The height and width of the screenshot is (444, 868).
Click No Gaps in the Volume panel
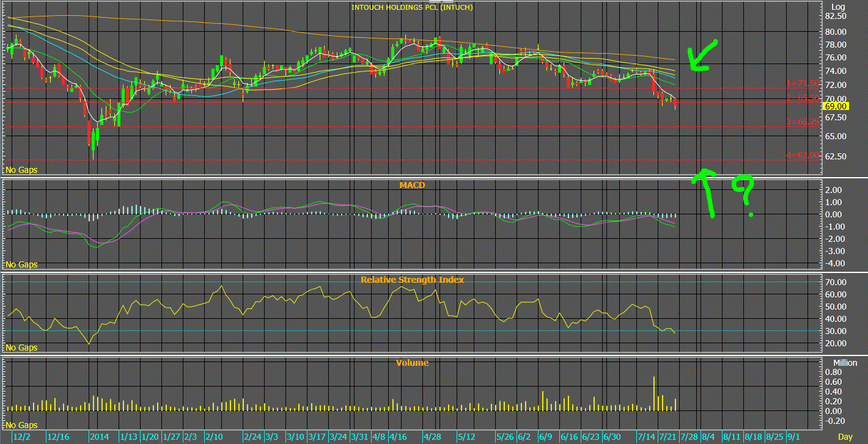[21, 425]
